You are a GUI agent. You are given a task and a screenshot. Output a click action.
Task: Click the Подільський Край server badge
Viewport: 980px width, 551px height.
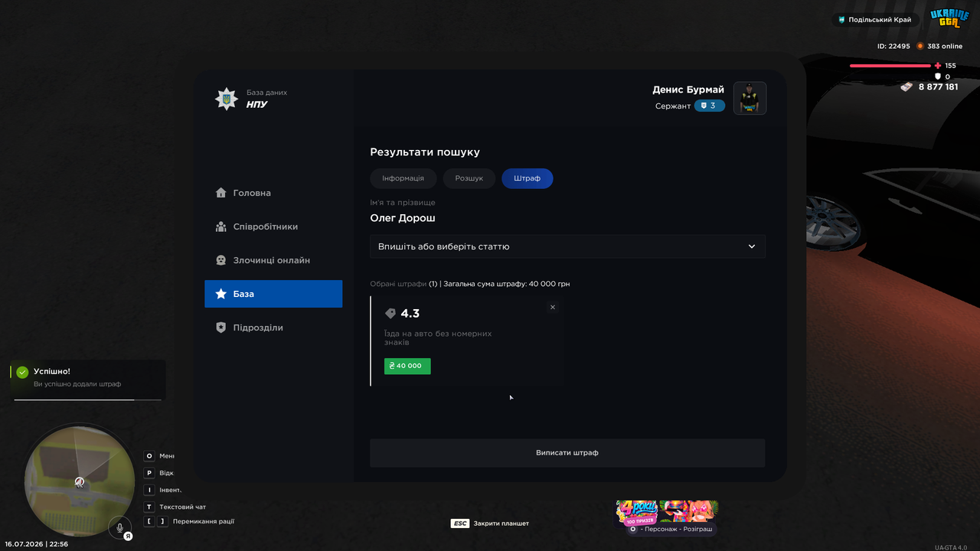876,20
